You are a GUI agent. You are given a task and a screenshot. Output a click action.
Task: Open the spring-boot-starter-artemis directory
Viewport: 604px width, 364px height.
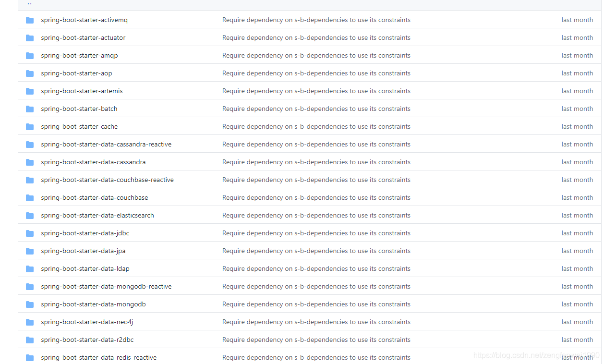[x=82, y=91]
